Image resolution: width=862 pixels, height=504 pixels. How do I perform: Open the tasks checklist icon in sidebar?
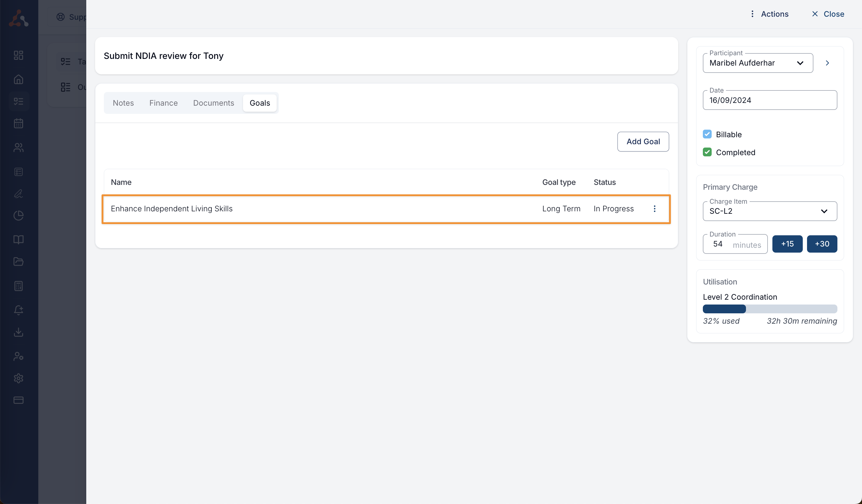[x=19, y=101]
